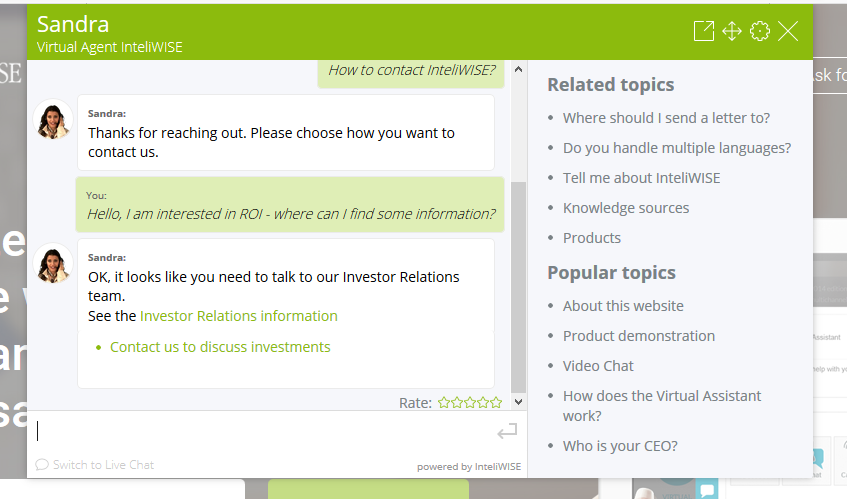Click the Popular topics heading
Screen dimensions: 847x499
click(x=611, y=273)
